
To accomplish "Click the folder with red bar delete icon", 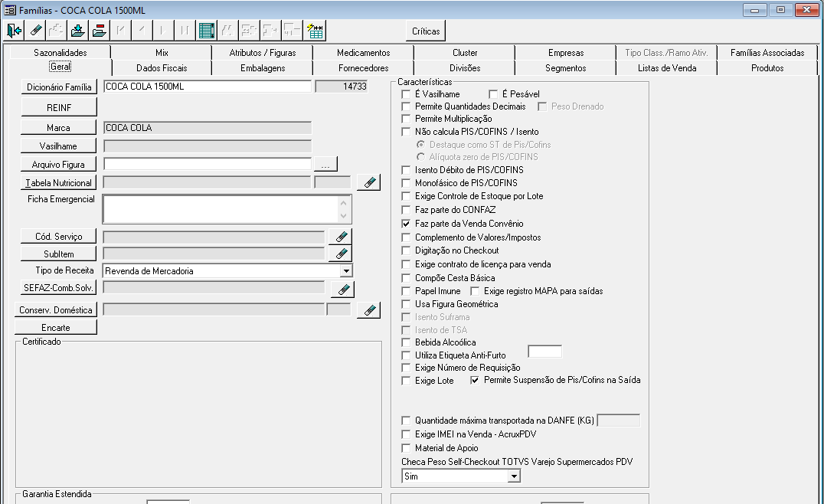I will point(100,31).
